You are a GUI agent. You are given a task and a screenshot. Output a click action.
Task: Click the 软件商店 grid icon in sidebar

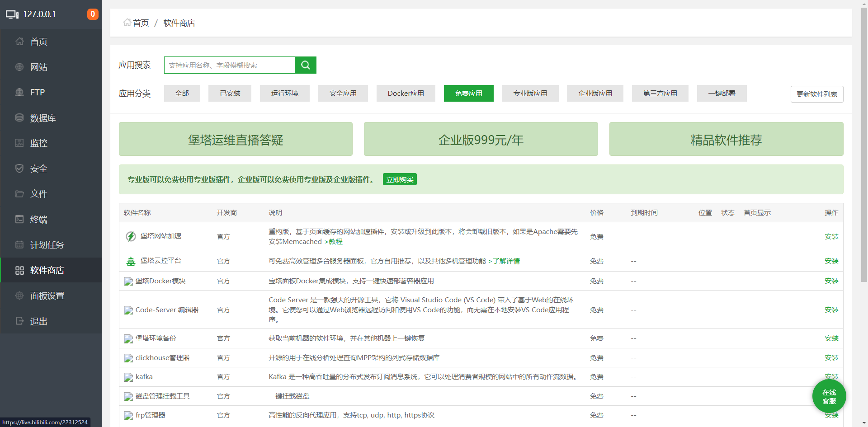19,270
